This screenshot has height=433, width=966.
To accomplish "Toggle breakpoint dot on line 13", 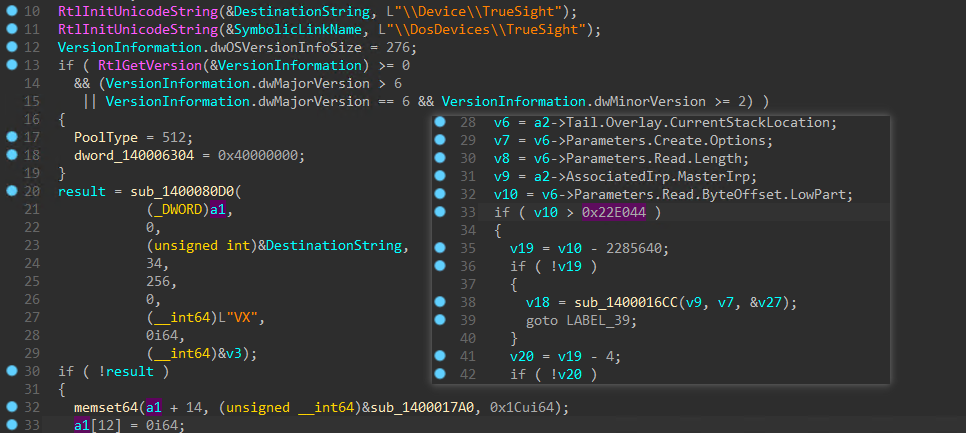I will 10,65.
